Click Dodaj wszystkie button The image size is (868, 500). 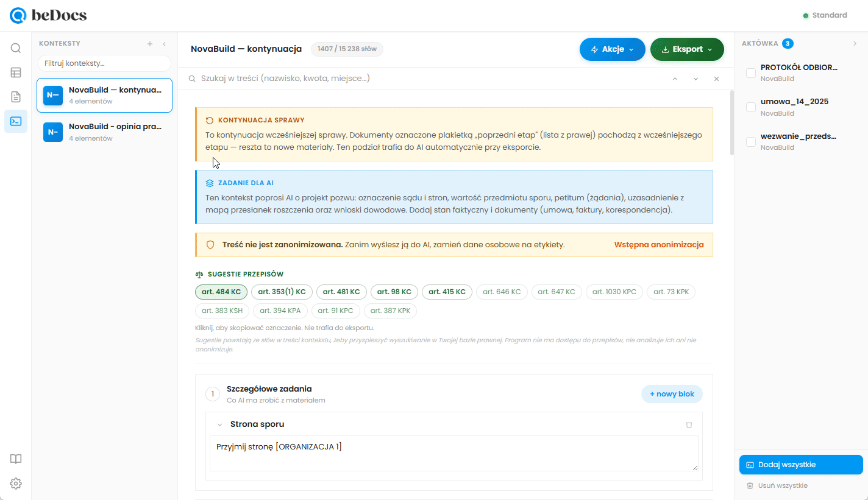801,465
